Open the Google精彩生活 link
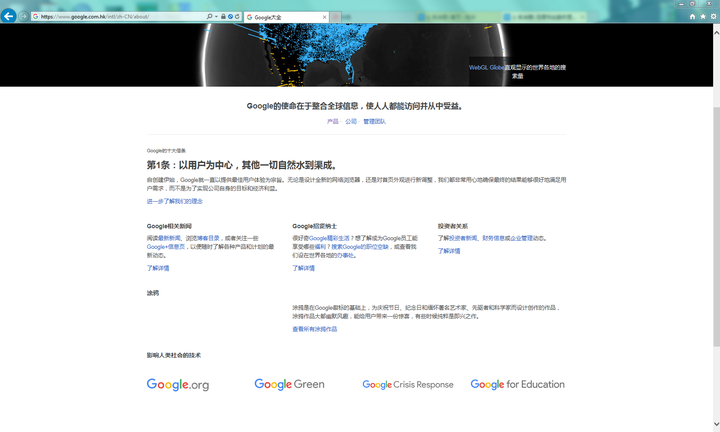Viewport: 720px width, 432px height. (329, 238)
